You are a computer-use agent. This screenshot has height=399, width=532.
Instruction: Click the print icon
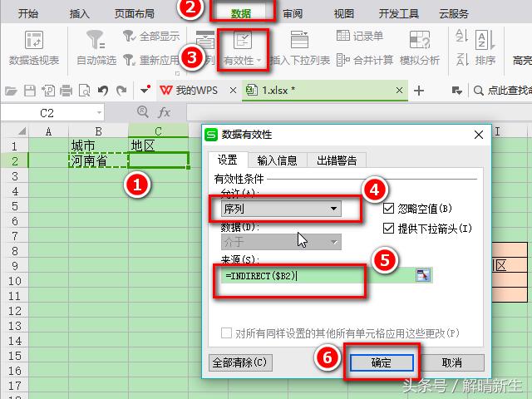(66, 91)
